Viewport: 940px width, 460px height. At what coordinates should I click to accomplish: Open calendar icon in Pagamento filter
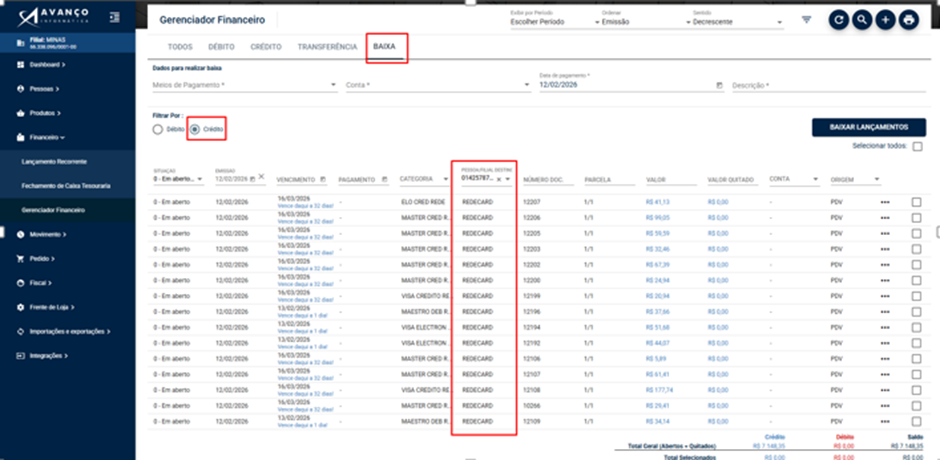pos(384,179)
